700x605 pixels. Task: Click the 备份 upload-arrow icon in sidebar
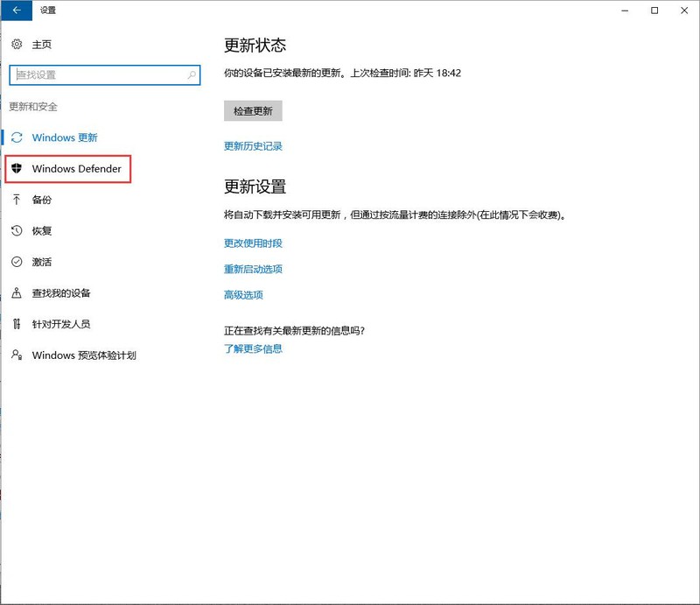(x=15, y=200)
